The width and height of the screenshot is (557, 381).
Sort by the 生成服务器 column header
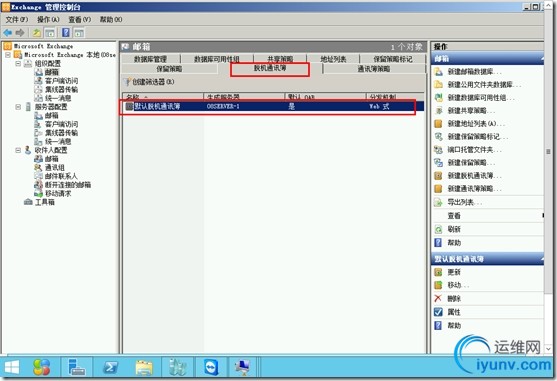pyautogui.click(x=244, y=97)
